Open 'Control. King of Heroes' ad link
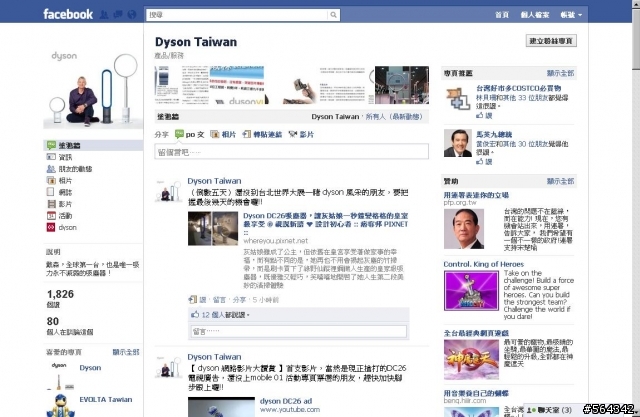 click(483, 264)
